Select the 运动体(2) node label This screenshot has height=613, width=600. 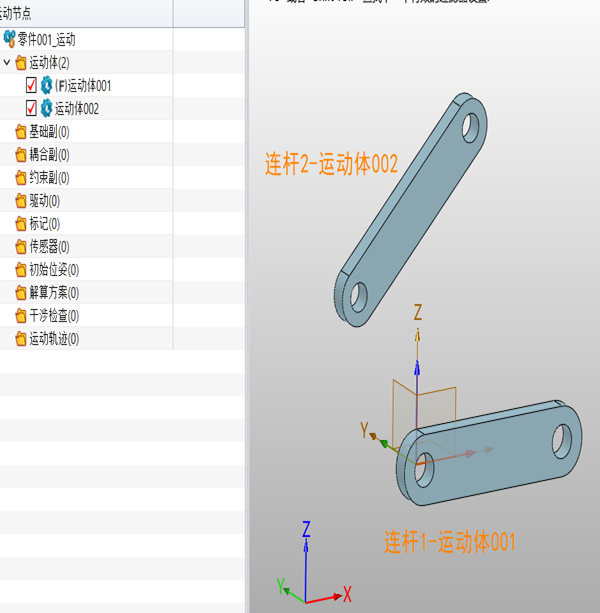click(x=49, y=63)
